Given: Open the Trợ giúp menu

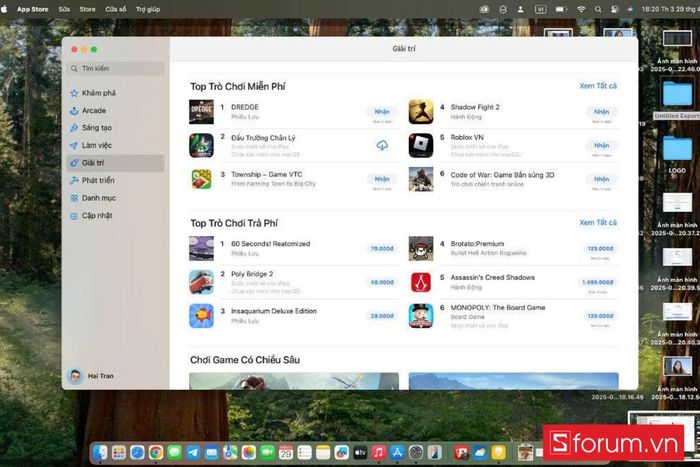Looking at the screenshot, I should [x=148, y=9].
